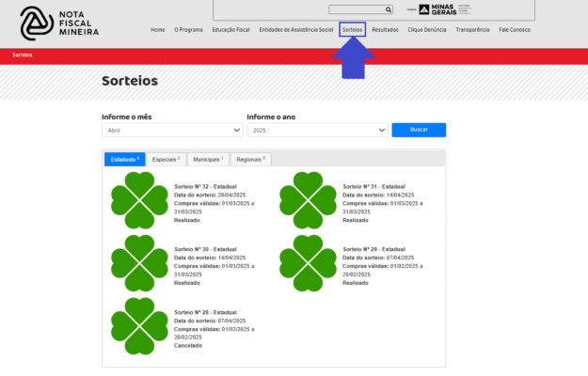Open O Programa menu item
The image size is (588, 376).
[188, 30]
